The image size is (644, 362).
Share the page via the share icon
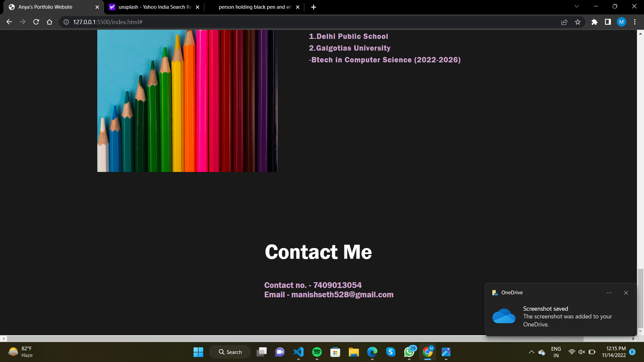(565, 22)
